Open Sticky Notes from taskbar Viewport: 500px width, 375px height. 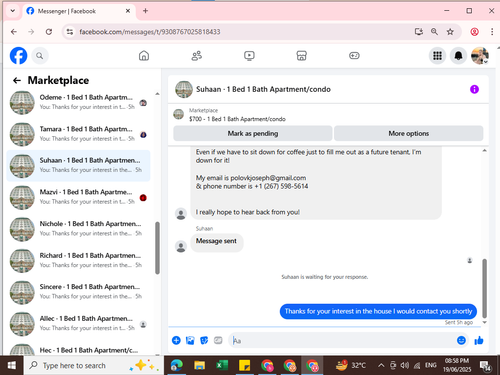click(x=244, y=366)
